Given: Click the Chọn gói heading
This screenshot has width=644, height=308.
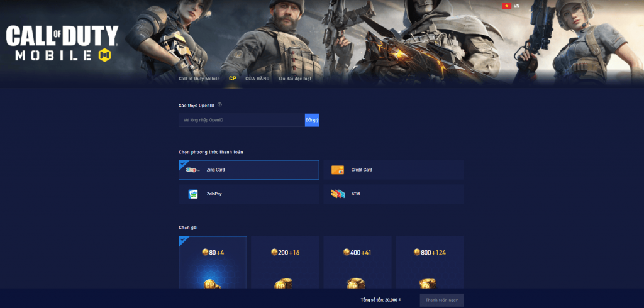Looking at the screenshot, I should (x=188, y=228).
